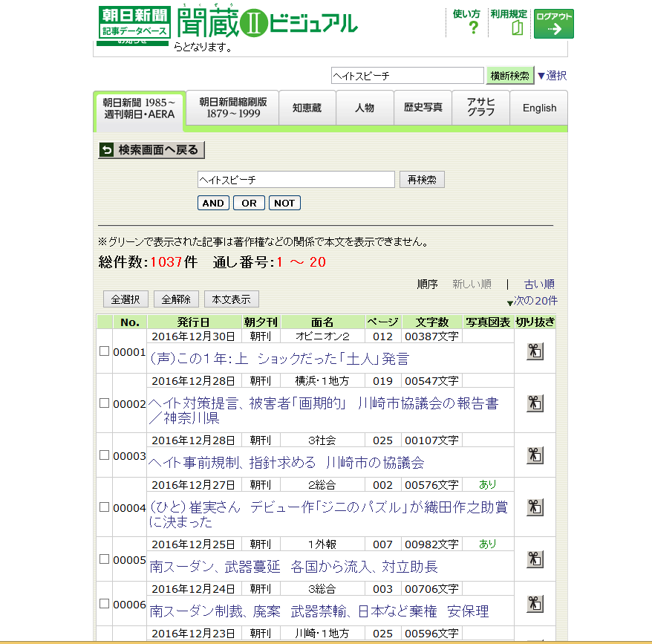Click the 聞蔵IIビジュアル title logo

(267, 22)
